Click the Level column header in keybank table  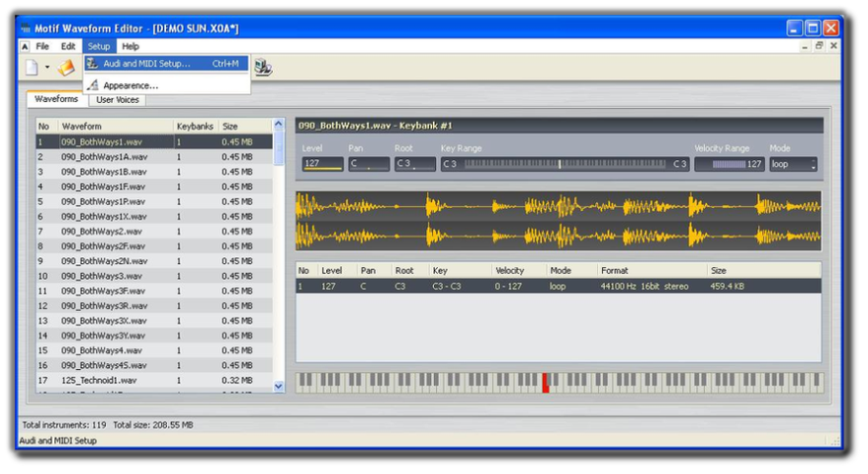[336, 270]
